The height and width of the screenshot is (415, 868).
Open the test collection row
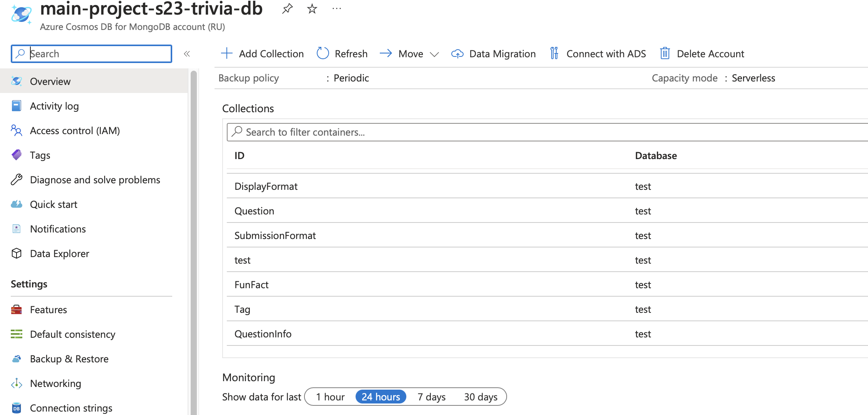coord(547,260)
